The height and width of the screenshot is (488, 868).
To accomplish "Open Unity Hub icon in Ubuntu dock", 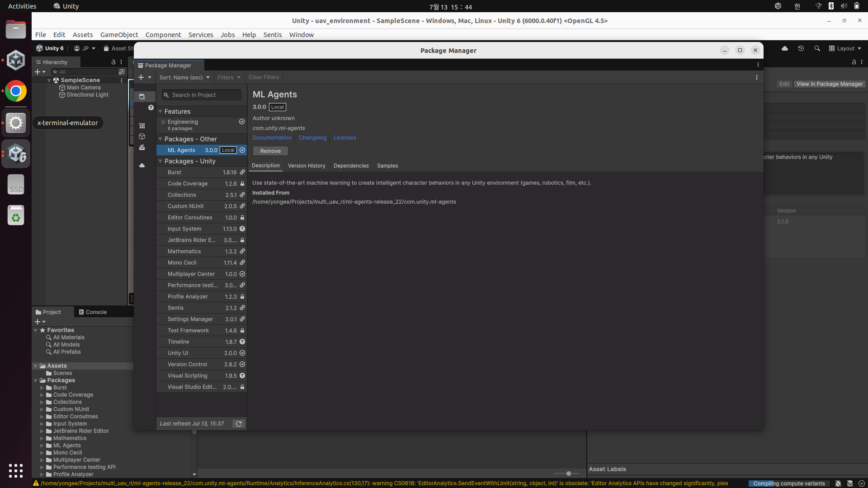I will coord(16,60).
